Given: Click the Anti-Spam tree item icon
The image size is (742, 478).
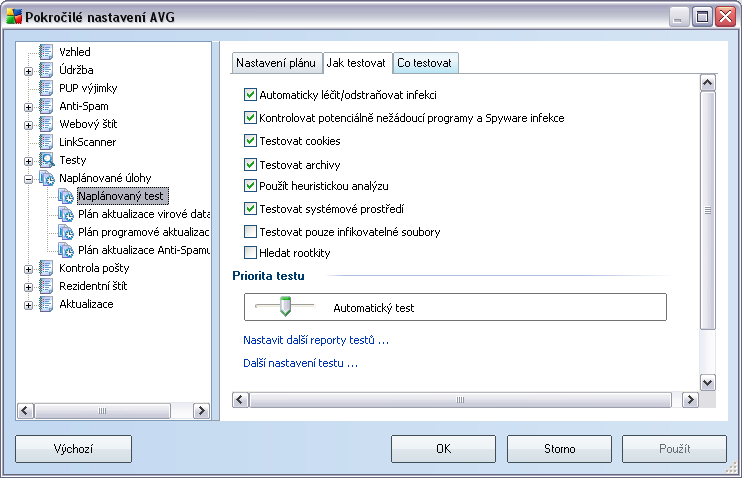Looking at the screenshot, I should 46,106.
